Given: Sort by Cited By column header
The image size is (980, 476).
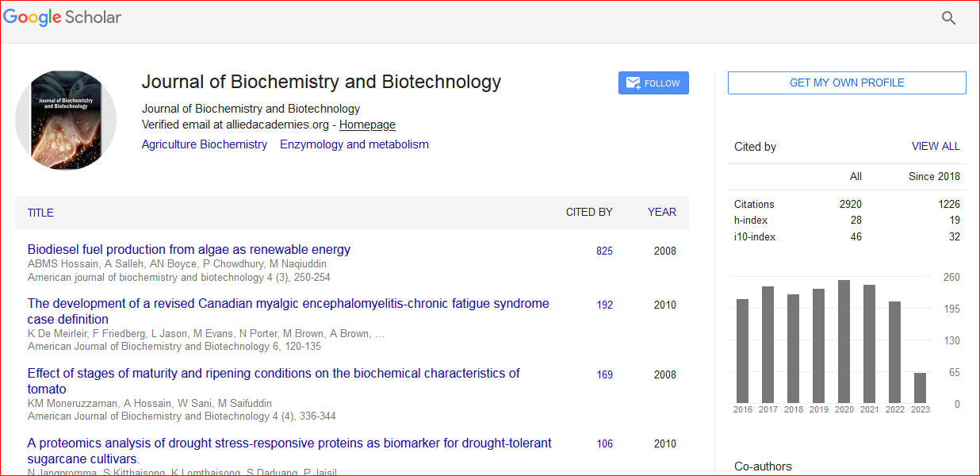Looking at the screenshot, I should (588, 212).
